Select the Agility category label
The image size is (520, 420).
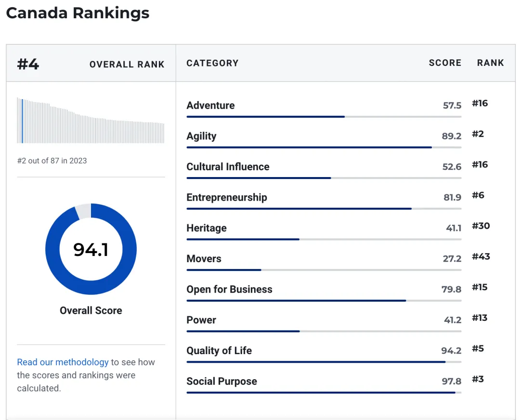pyautogui.click(x=201, y=136)
